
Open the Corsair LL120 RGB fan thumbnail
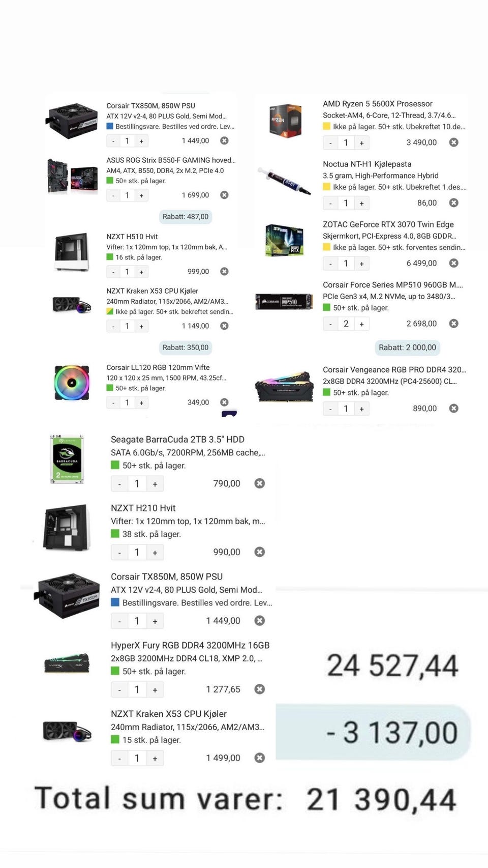[x=72, y=383]
